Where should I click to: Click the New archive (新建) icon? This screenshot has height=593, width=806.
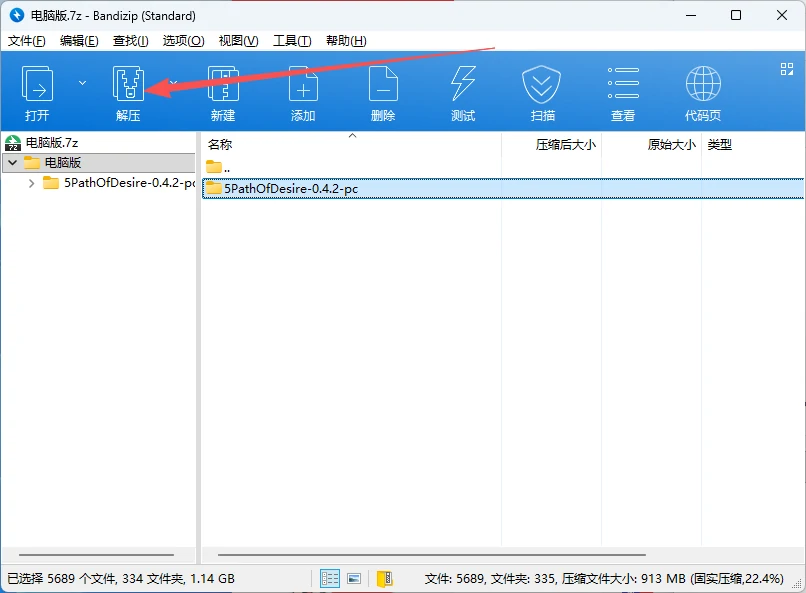pos(223,84)
